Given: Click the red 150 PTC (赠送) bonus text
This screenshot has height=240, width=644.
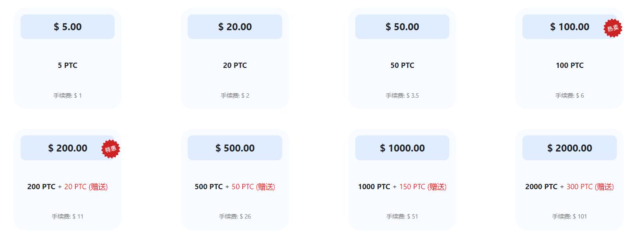Looking at the screenshot, I should [423, 187].
